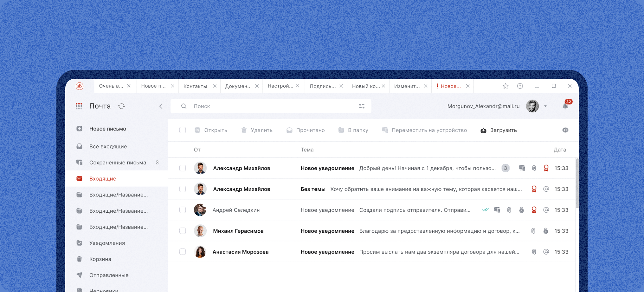Refresh mail with the sync icon
Image resolution: width=644 pixels, height=292 pixels.
click(x=122, y=106)
